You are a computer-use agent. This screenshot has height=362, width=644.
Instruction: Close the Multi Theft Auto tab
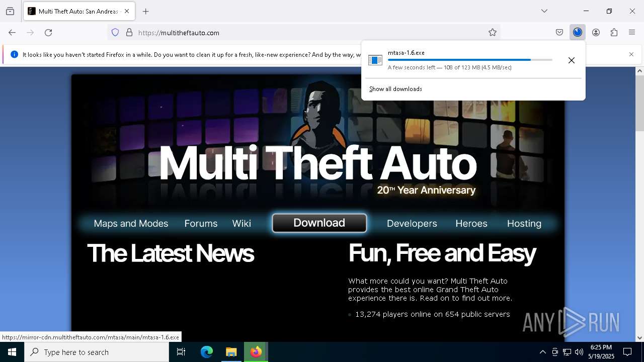pos(127,11)
